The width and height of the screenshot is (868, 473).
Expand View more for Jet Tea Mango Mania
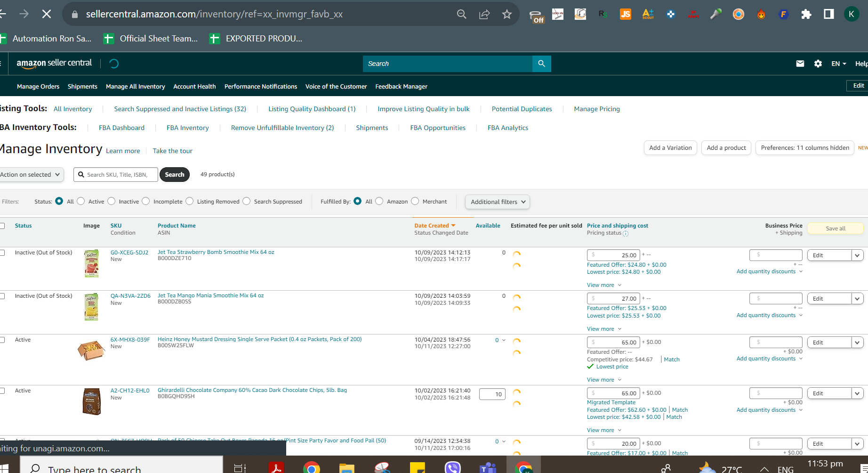[604, 329]
